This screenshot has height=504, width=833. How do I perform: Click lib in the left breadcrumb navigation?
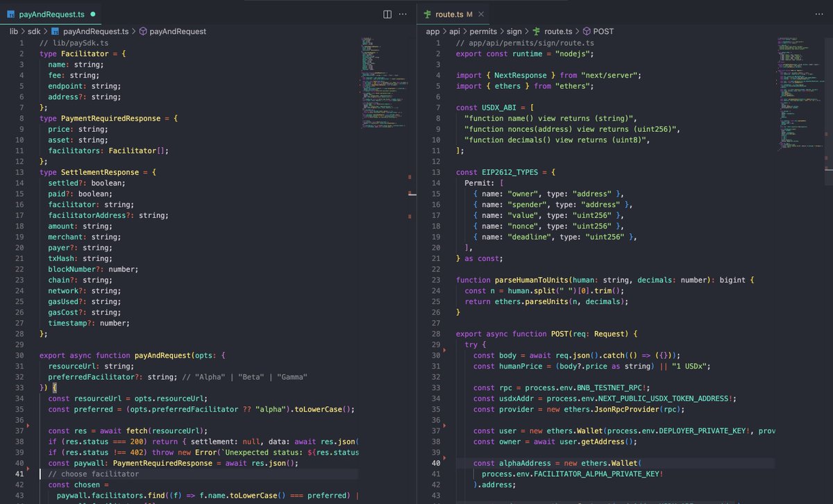click(x=15, y=31)
